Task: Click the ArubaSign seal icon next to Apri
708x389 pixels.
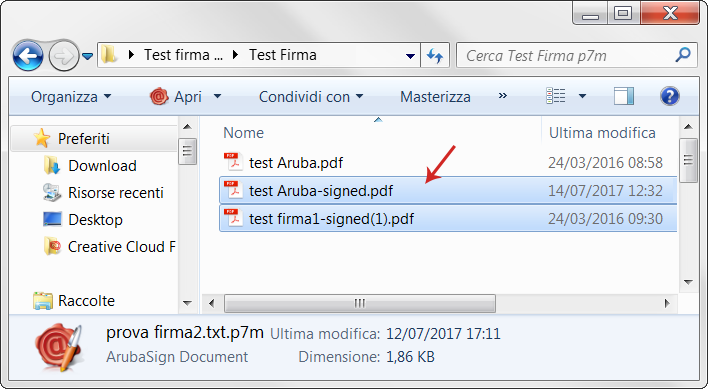Action: point(159,97)
